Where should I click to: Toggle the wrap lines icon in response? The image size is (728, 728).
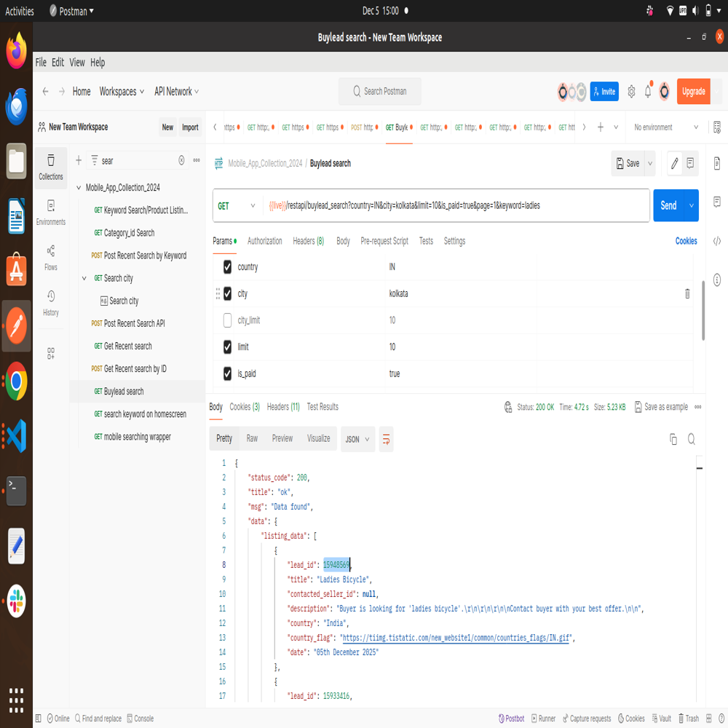[386, 439]
